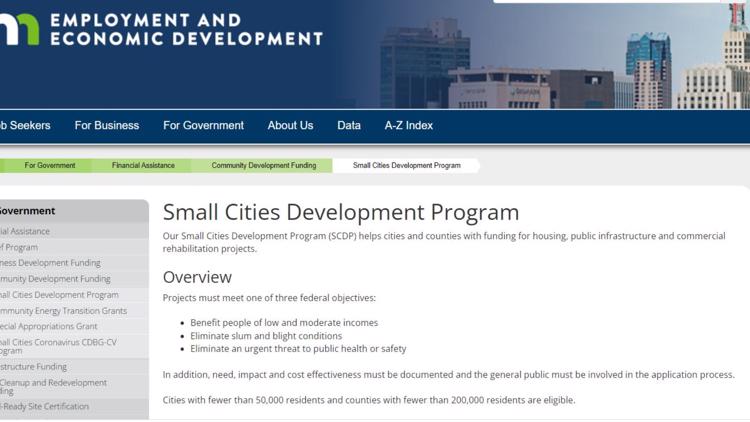Click the Employment and Economic Development title

pos(187,30)
